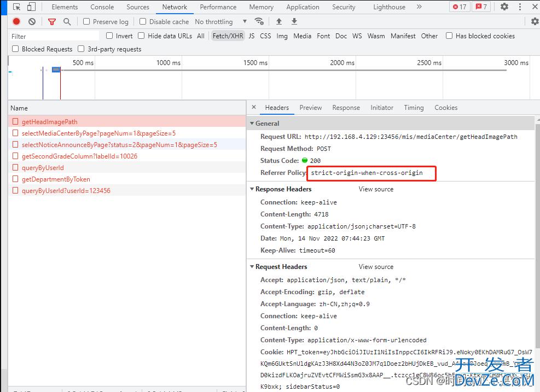
Task: Filter requests by WS type
Action: [x=357, y=36]
